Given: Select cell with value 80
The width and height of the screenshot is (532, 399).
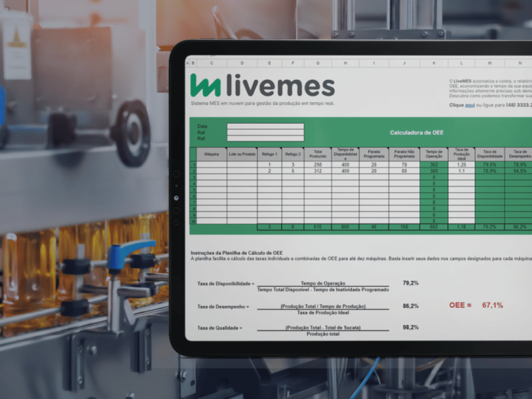Looking at the screenshot, I should 404,171.
